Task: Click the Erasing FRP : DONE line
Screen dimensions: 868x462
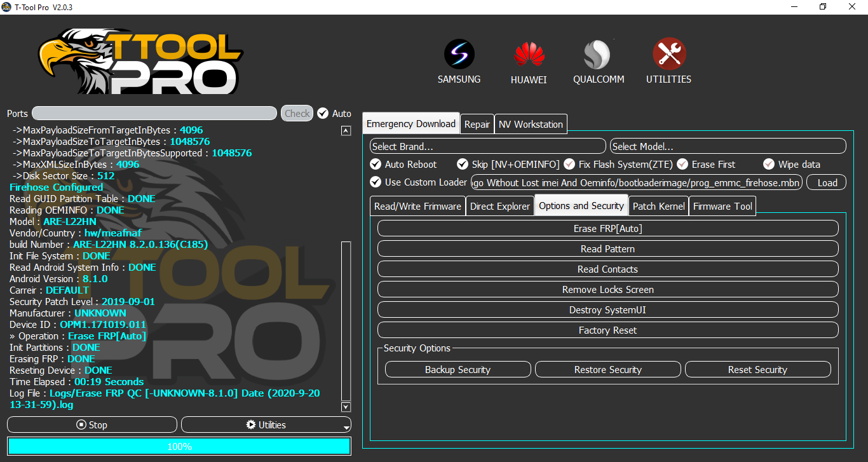Action: click(52, 359)
